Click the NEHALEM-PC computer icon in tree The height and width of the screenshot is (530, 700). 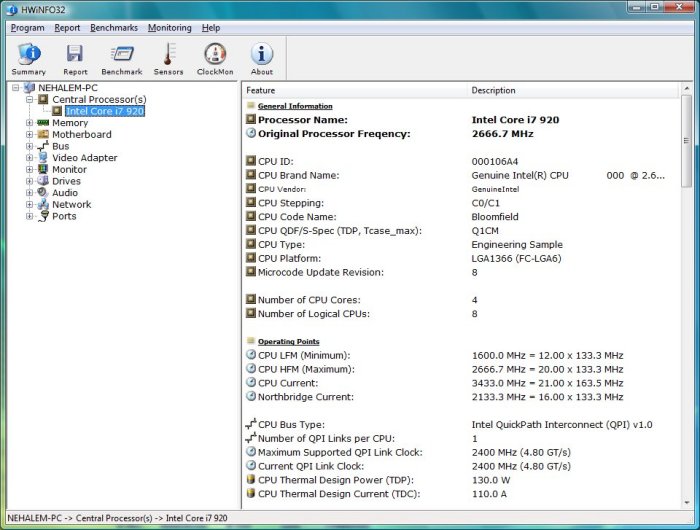tap(29, 88)
